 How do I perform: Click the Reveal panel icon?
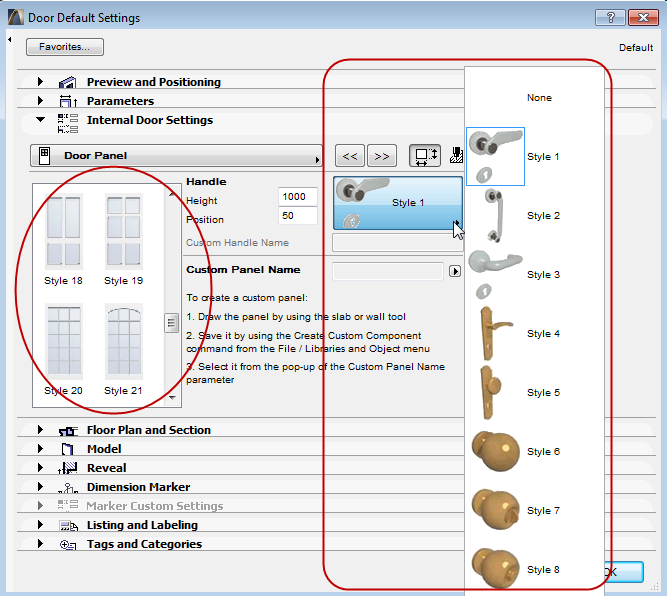[68, 468]
